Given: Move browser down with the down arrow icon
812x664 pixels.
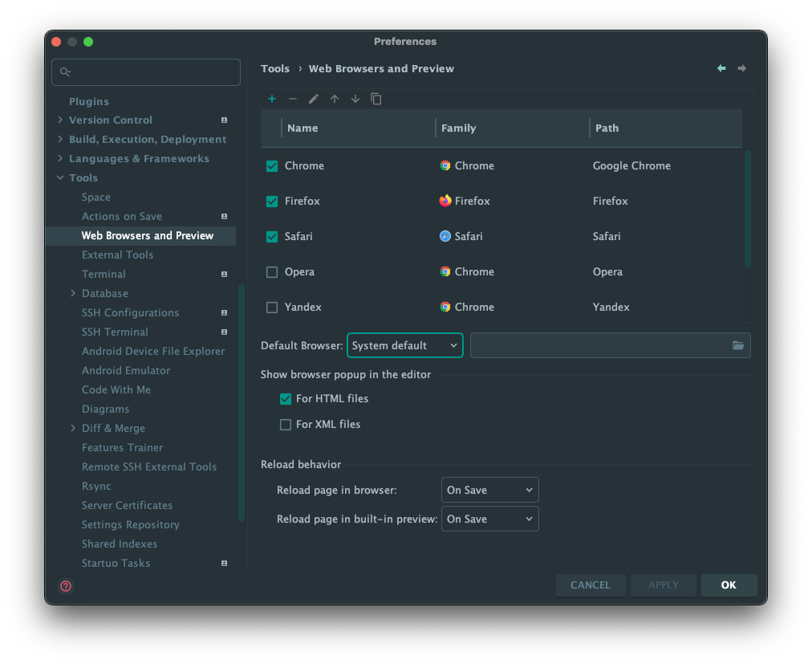Looking at the screenshot, I should 355,98.
